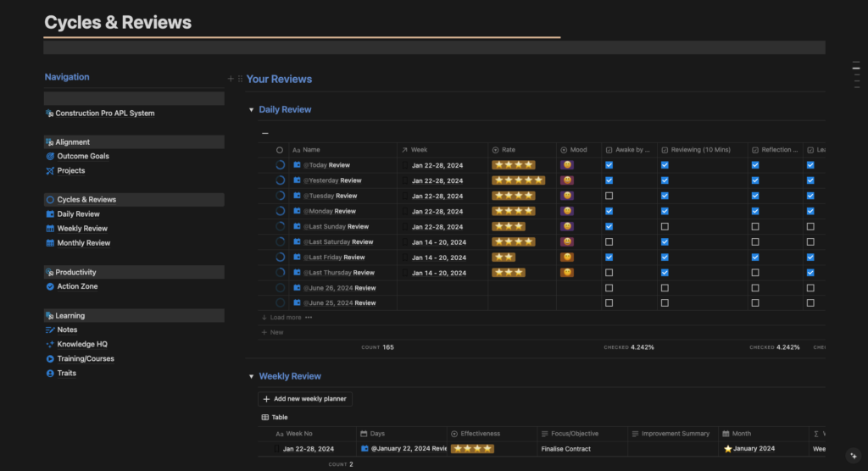Click the Projects rocket icon
868x471 pixels.
tap(50, 171)
